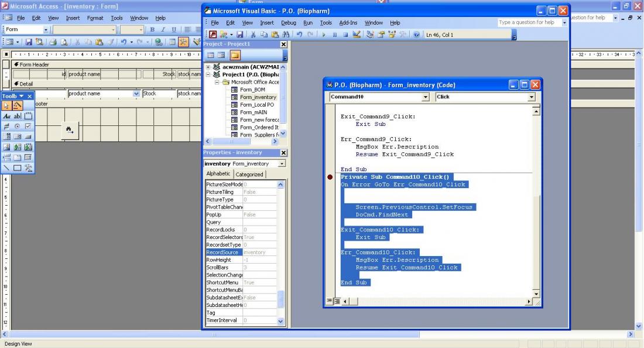The height and width of the screenshot is (348, 644).
Task: Select the Image tool in toolbox
Action: pyautogui.click(x=7, y=147)
